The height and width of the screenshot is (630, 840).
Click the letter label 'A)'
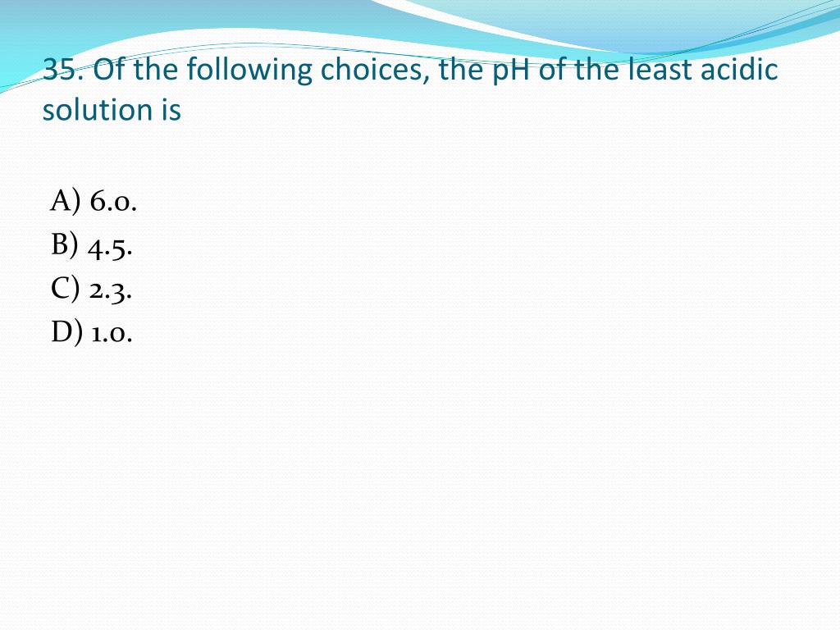pyautogui.click(x=66, y=202)
